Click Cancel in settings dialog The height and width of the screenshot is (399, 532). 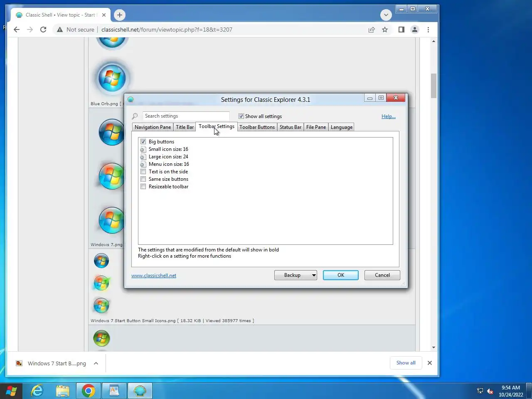(382, 275)
